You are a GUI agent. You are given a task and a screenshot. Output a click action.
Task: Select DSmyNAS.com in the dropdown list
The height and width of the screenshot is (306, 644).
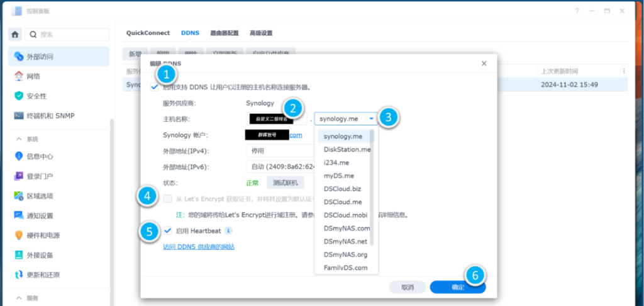tap(347, 229)
